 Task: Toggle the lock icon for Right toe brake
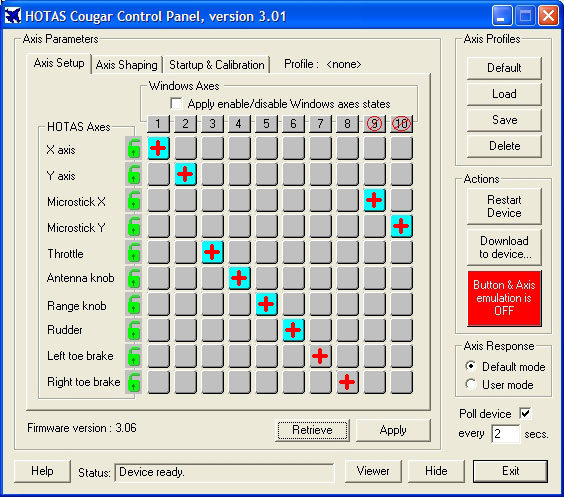pyautogui.click(x=133, y=382)
